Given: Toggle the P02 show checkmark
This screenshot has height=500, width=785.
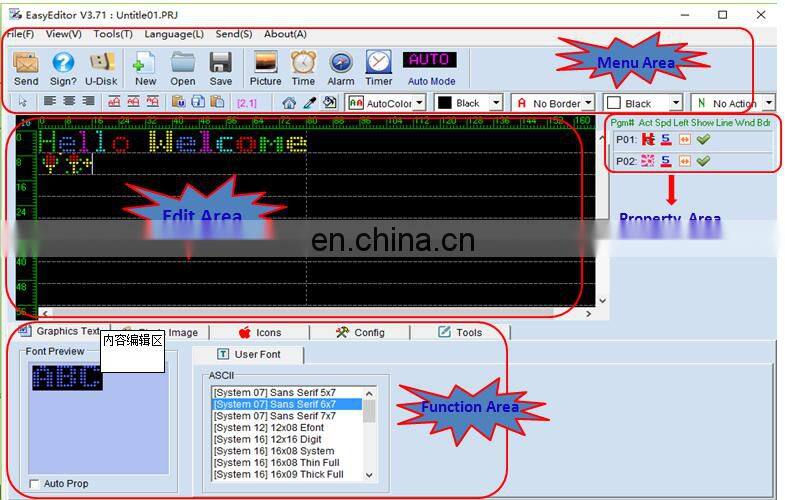Looking at the screenshot, I should (x=703, y=161).
